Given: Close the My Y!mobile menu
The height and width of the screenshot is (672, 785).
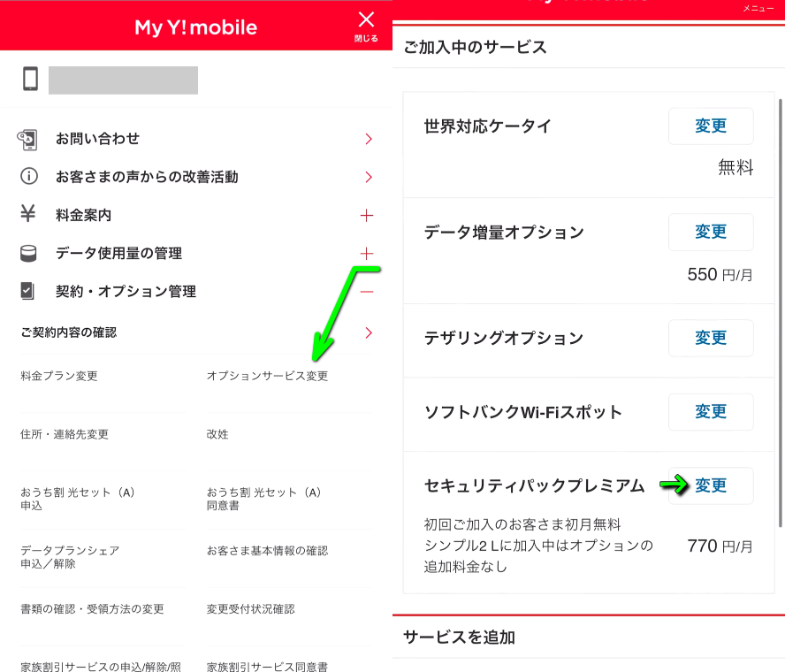Looking at the screenshot, I should [x=366, y=26].
